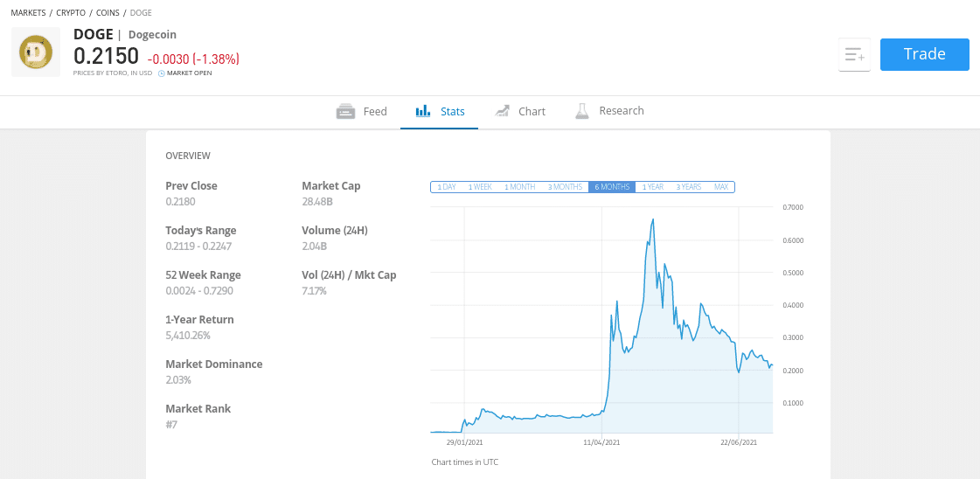Go to CRYPTO breadcrumb

tap(71, 12)
